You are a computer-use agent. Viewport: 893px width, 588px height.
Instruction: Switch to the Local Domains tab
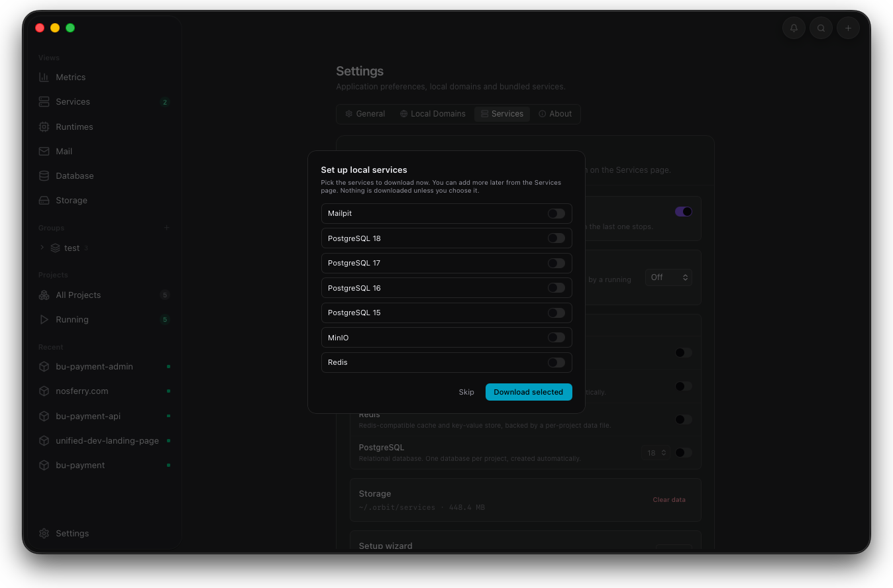coord(433,114)
